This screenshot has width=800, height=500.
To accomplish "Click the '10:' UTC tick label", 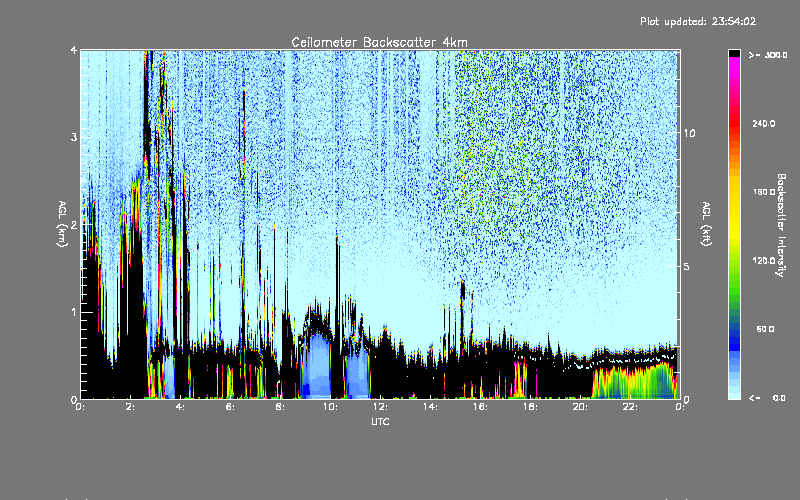I will click(x=330, y=407).
